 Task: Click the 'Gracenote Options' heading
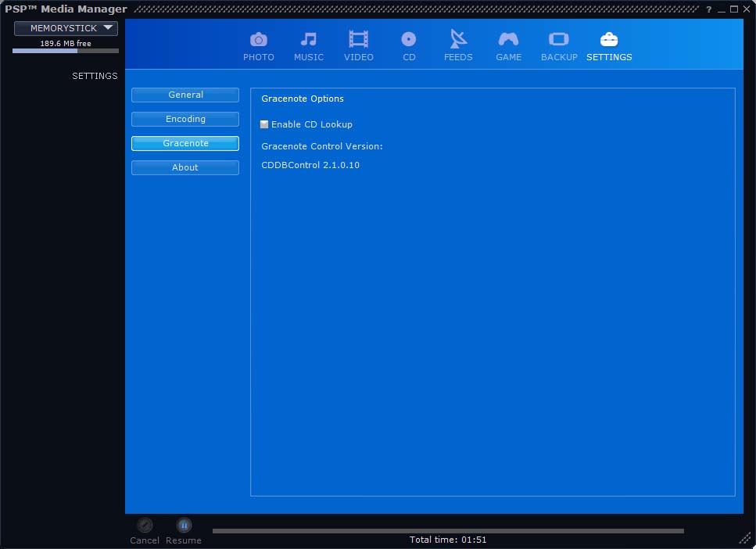303,99
